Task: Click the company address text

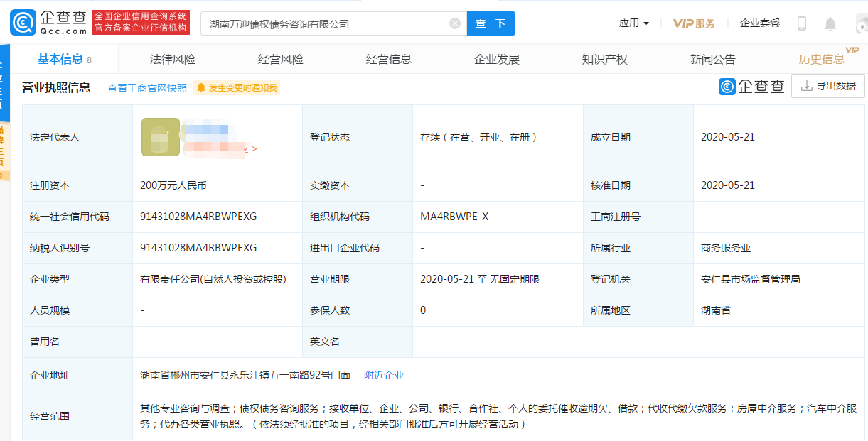Action: [245, 375]
